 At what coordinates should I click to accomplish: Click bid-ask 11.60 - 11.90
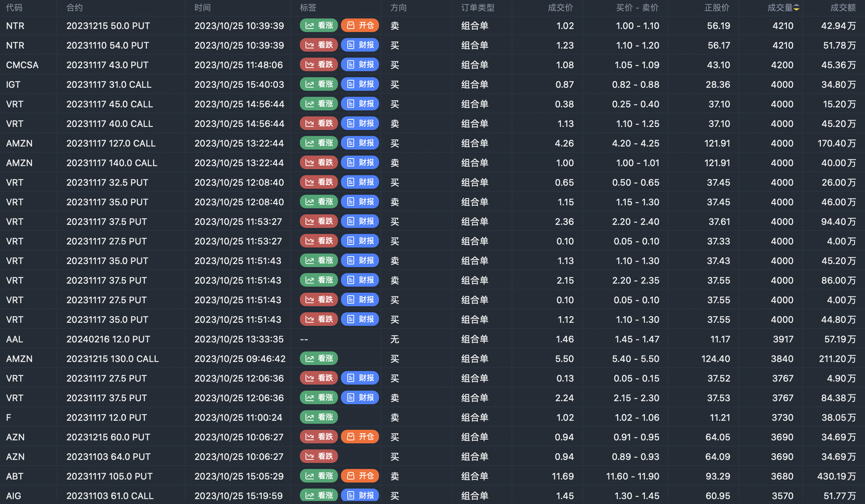pyautogui.click(x=633, y=476)
